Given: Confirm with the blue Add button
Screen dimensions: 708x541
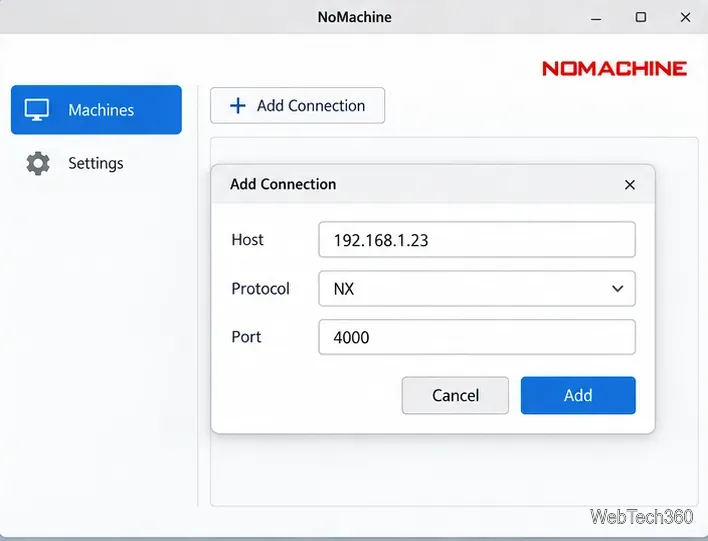Looking at the screenshot, I should pos(578,395).
